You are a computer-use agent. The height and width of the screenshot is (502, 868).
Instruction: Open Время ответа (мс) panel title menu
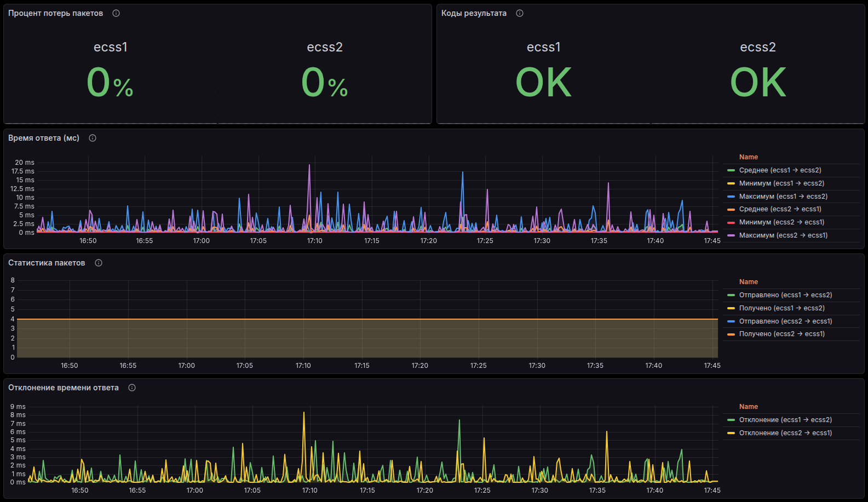tap(44, 138)
